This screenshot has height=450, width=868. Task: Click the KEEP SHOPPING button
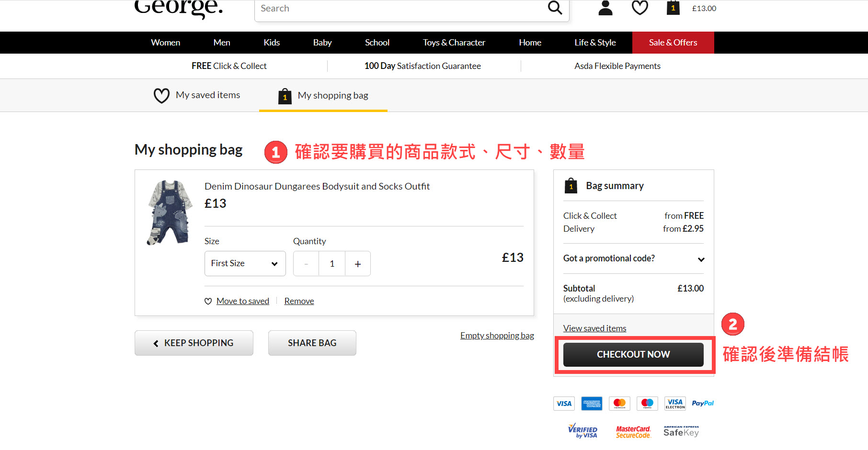[194, 343]
